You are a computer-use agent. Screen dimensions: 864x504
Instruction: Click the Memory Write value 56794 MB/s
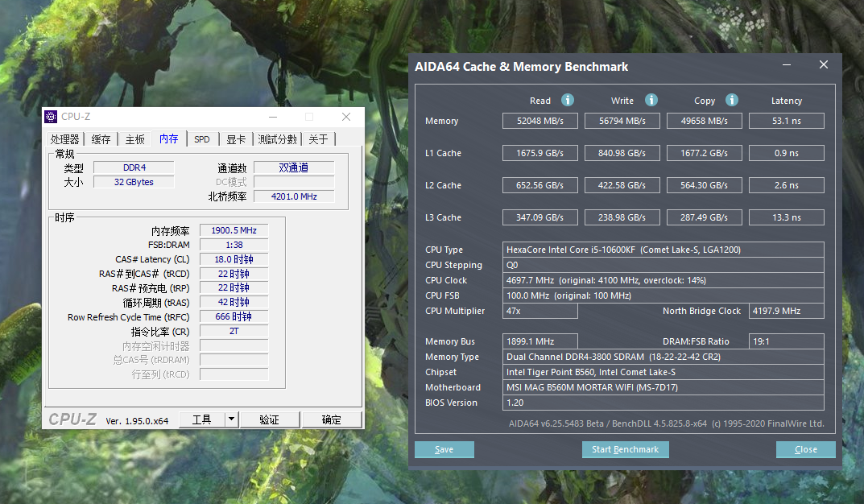pos(622,121)
